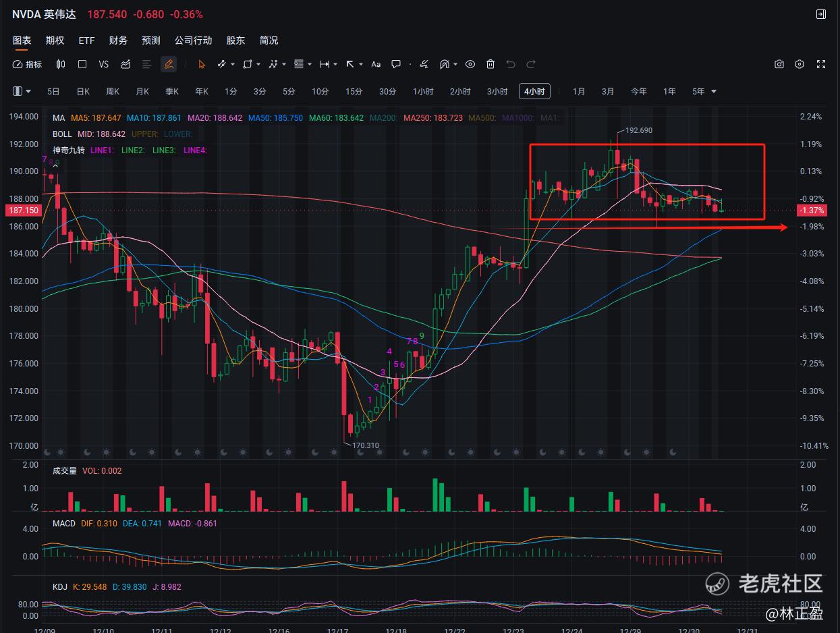Image resolution: width=840 pixels, height=633 pixels.
Task: Select the rectangle shape drawing tool
Action: coord(247,64)
